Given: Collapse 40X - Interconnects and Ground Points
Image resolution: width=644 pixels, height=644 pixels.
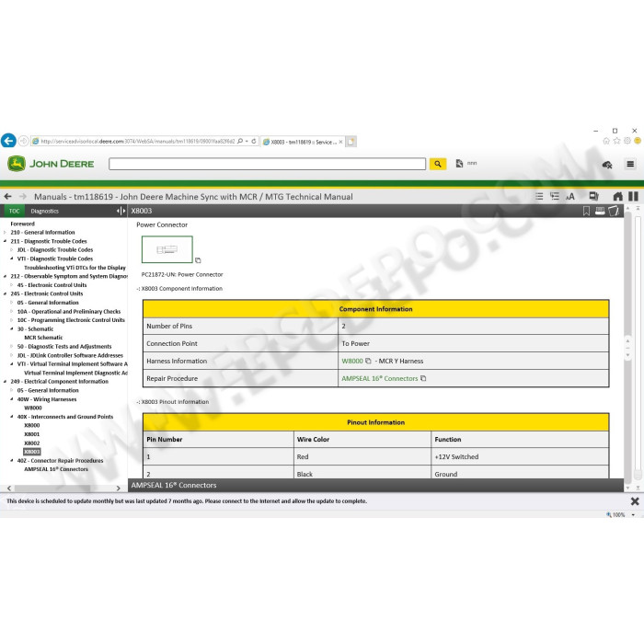Looking at the screenshot, I should click(x=11, y=417).
